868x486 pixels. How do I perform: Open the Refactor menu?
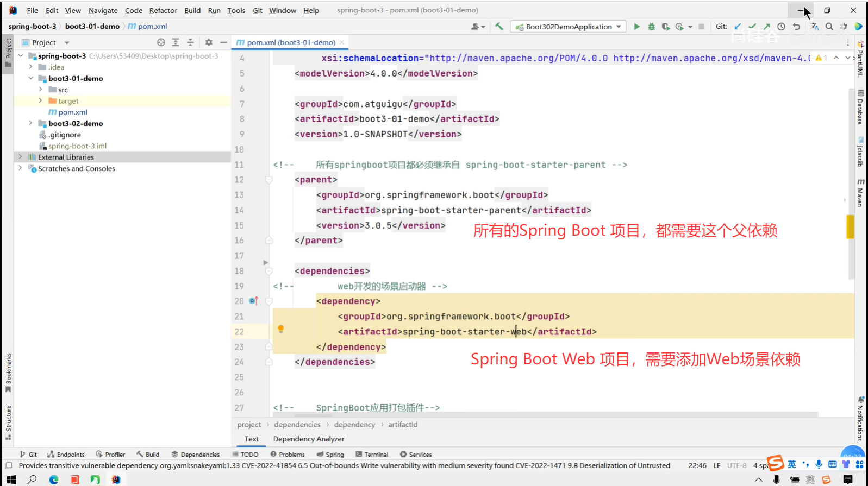[163, 10]
